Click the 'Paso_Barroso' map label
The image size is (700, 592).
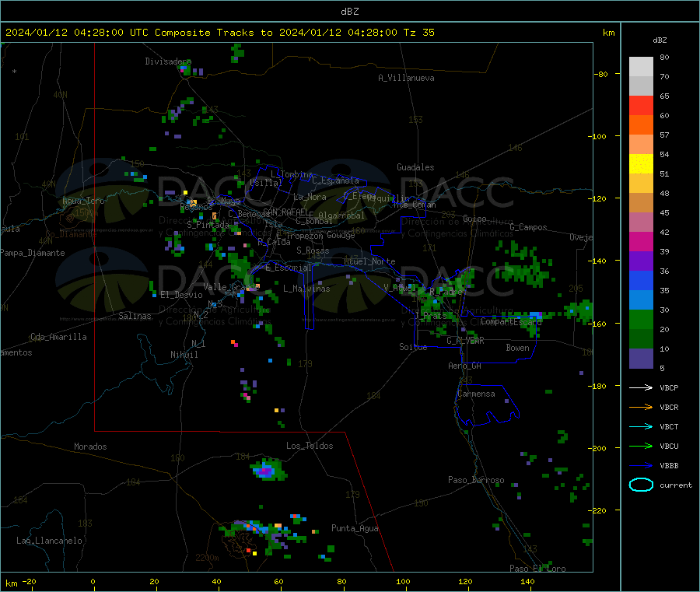click(476, 480)
